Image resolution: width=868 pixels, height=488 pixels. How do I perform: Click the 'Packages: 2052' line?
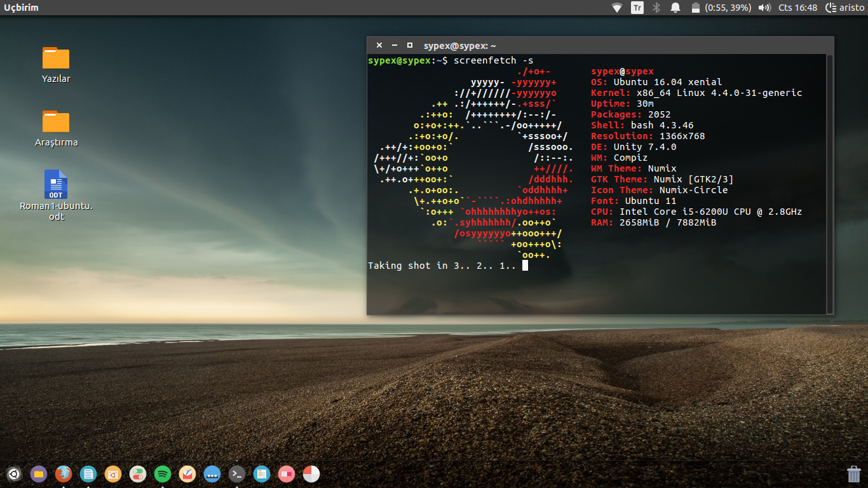pyautogui.click(x=631, y=114)
